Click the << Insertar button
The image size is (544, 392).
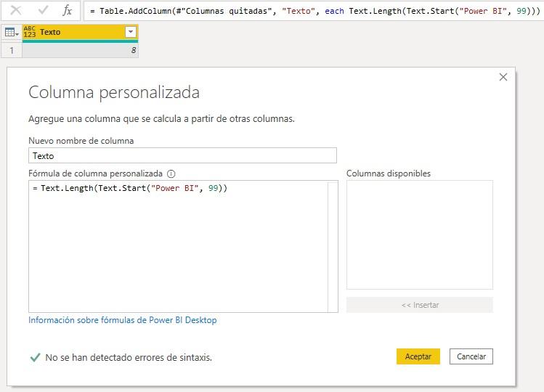[420, 305]
